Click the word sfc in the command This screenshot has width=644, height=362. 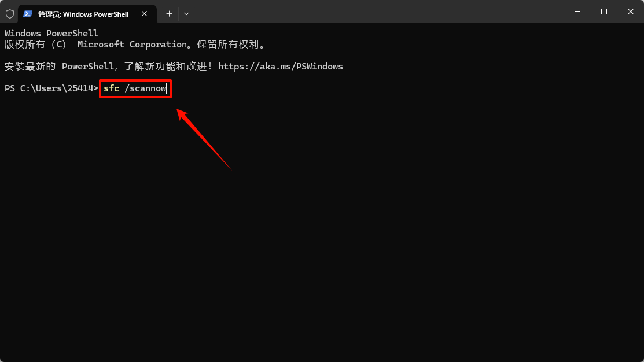coord(111,88)
